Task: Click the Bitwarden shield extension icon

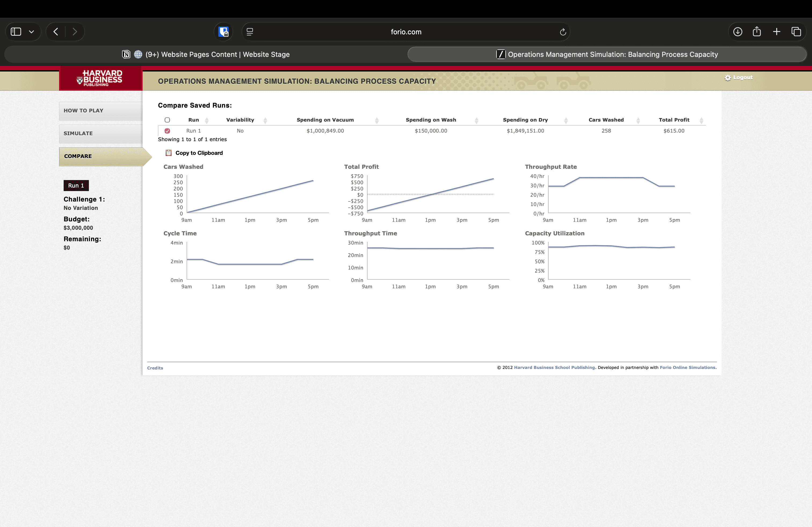Action: coord(223,32)
